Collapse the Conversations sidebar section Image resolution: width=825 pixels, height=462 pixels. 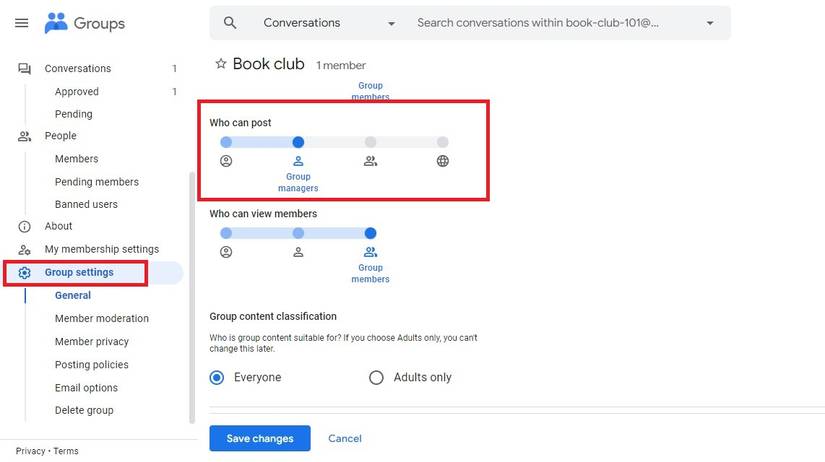point(25,69)
